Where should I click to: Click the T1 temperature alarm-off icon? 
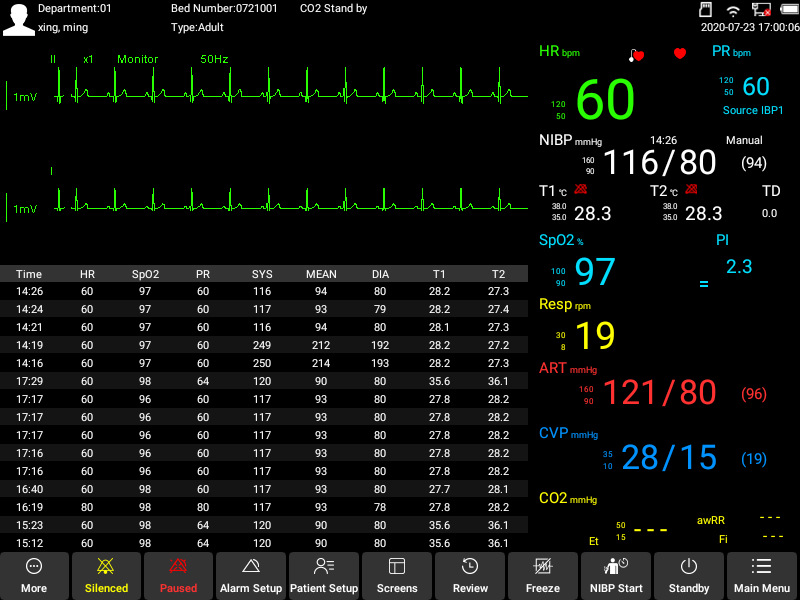pyautogui.click(x=581, y=189)
